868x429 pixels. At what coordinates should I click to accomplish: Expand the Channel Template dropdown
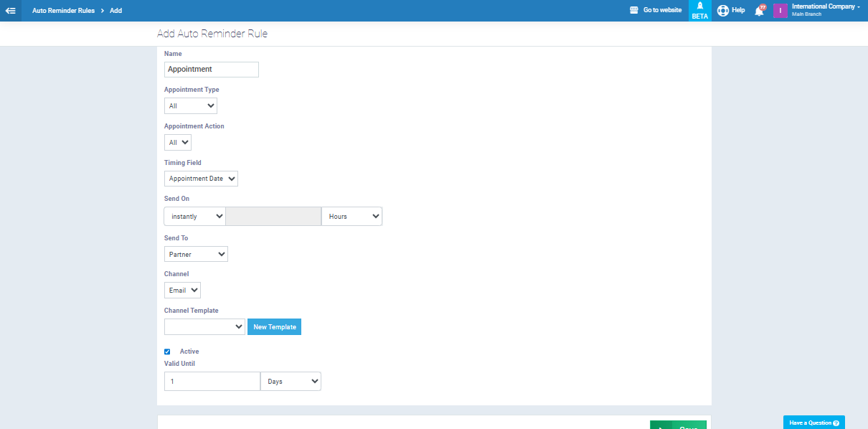(x=204, y=327)
